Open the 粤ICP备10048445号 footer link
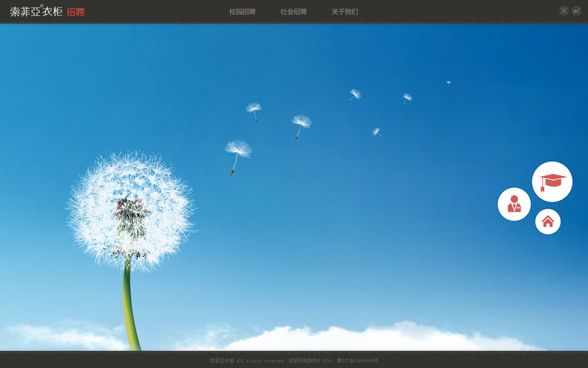 pyautogui.click(x=358, y=361)
